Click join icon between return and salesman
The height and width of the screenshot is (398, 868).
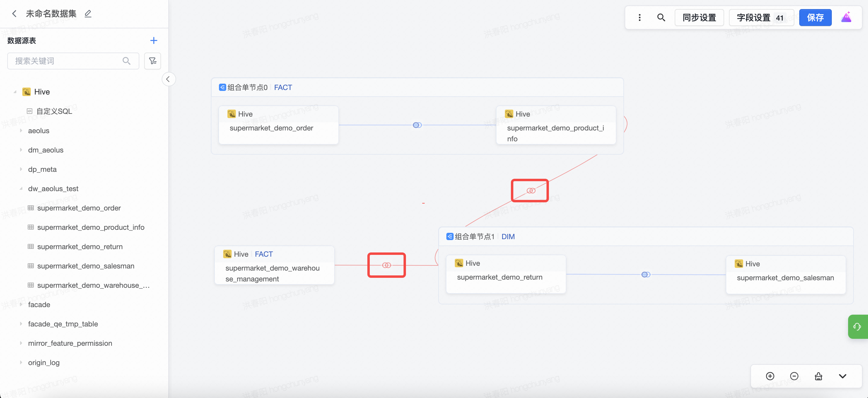tap(646, 274)
